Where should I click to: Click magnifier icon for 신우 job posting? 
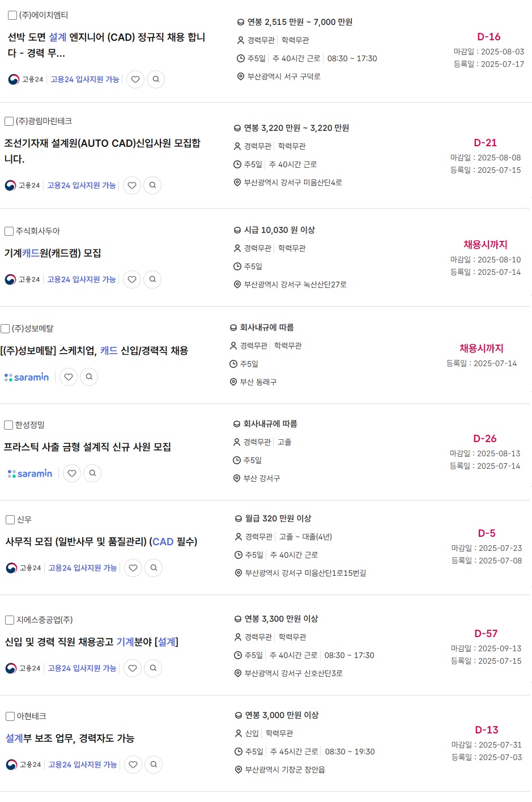(x=154, y=568)
